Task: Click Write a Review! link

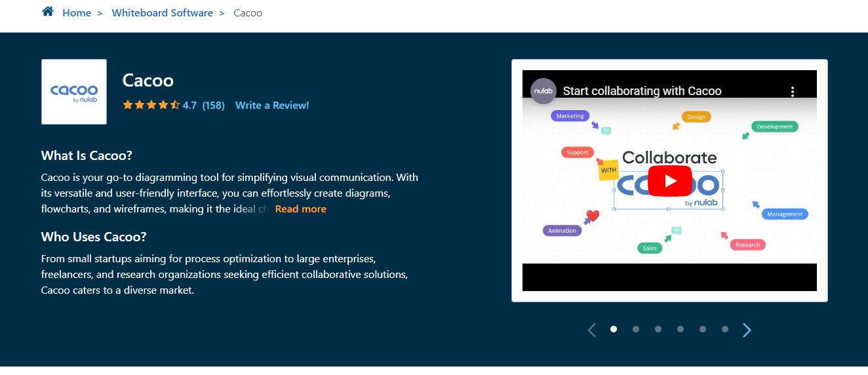Action: pos(272,105)
